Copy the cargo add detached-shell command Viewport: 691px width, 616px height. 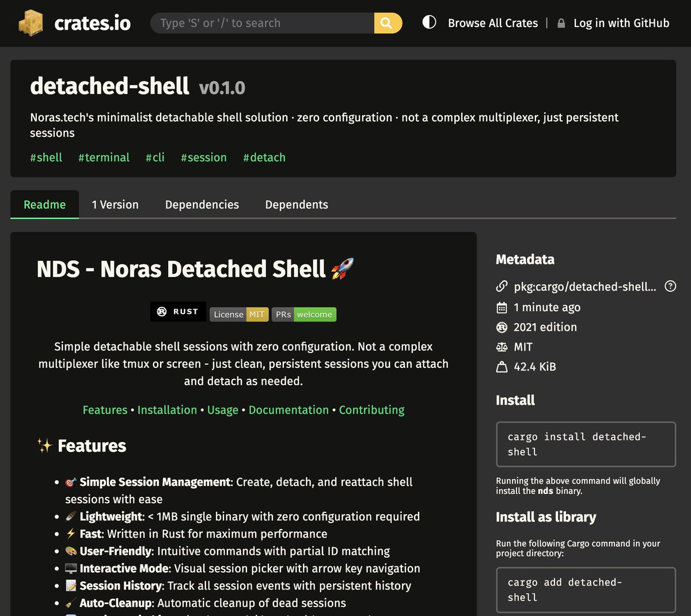tap(586, 590)
